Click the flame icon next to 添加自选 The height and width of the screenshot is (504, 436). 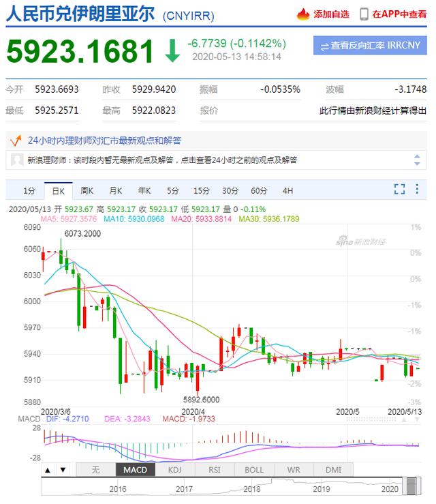pyautogui.click(x=302, y=14)
